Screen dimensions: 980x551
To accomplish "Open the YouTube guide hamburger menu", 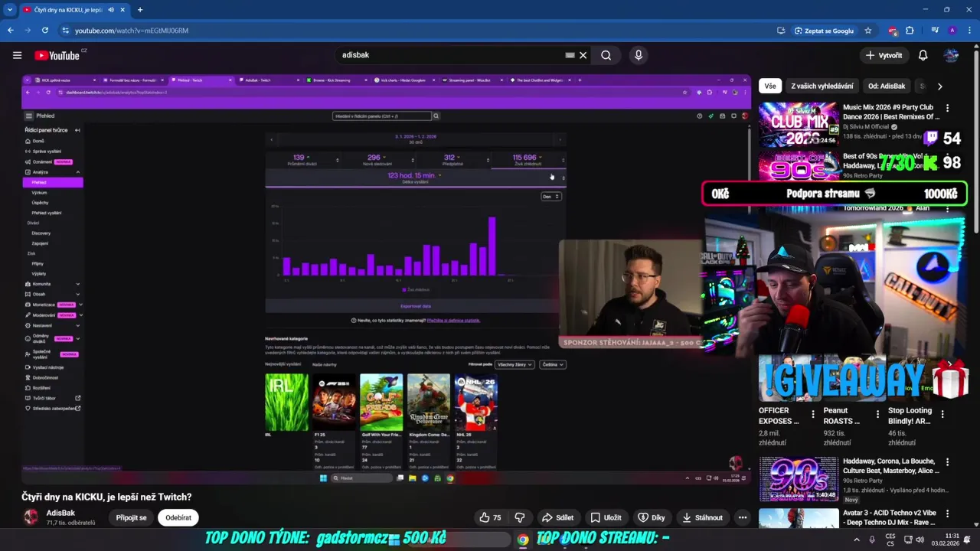I will tap(17, 55).
